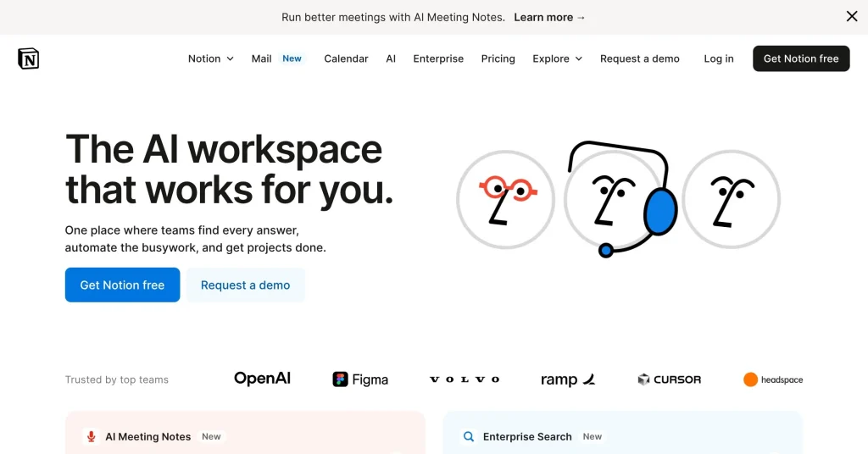Click the Cursor logo
Screen dimensions: 868x454
point(670,379)
